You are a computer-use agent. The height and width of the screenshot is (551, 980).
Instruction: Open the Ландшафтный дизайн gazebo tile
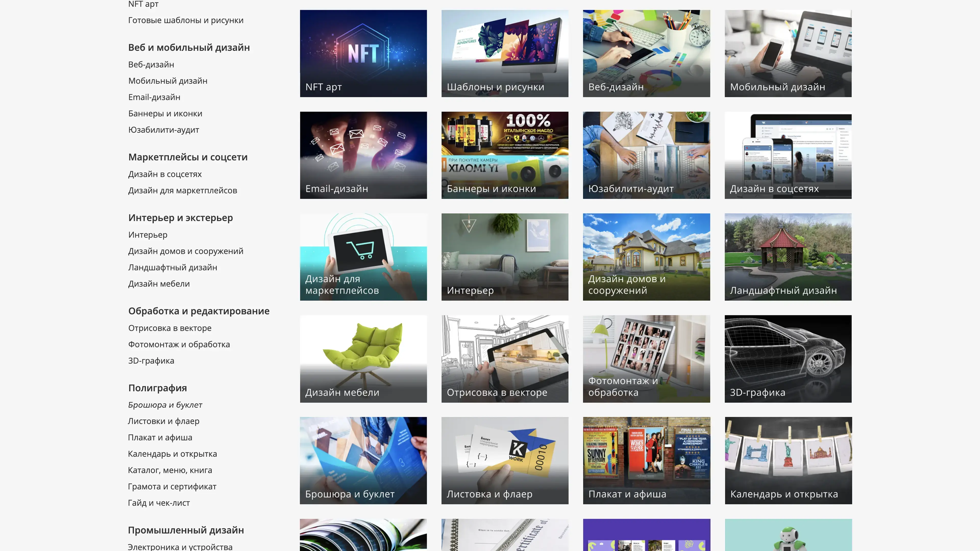click(x=788, y=257)
